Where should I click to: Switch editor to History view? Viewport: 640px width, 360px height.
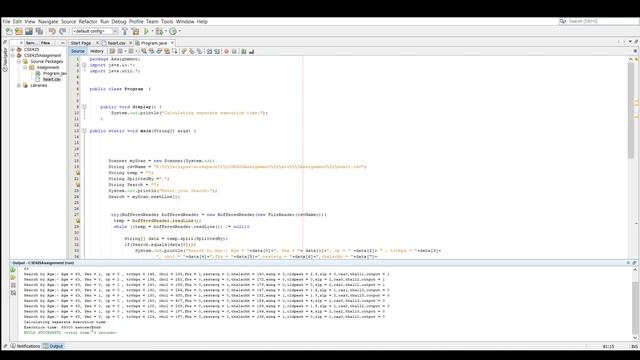(x=97, y=51)
